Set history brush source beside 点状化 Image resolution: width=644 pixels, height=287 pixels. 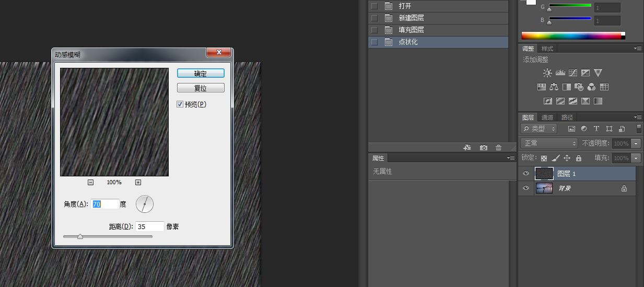(374, 42)
